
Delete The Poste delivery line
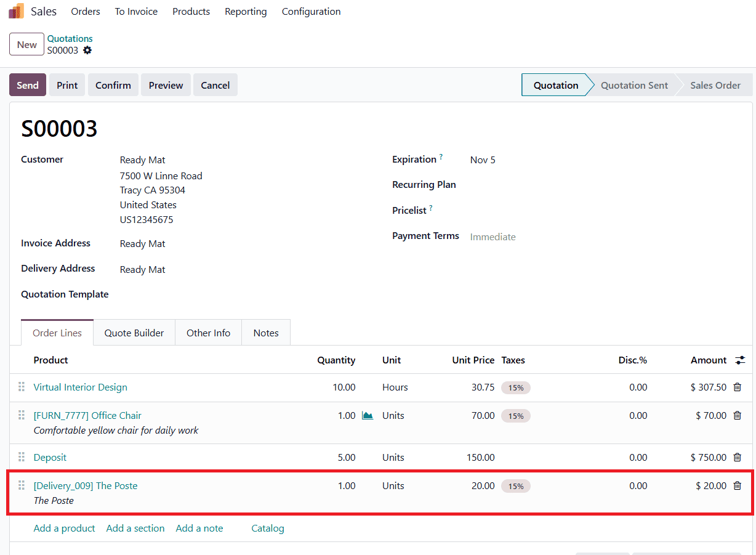tap(737, 486)
